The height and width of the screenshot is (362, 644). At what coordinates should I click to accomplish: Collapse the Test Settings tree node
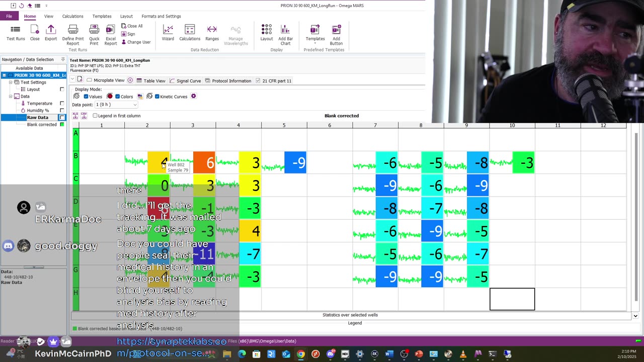click(x=11, y=82)
